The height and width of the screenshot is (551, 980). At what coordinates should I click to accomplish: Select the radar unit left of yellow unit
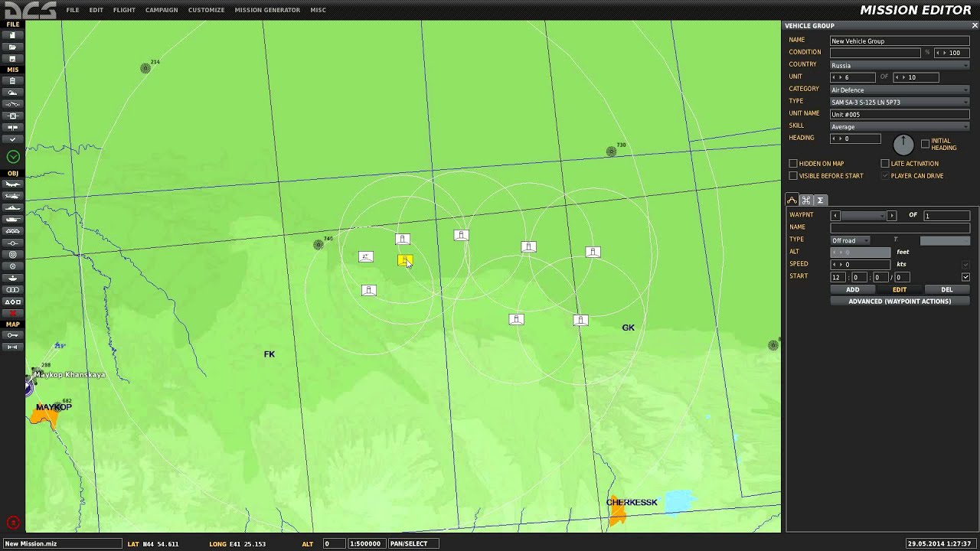point(366,256)
